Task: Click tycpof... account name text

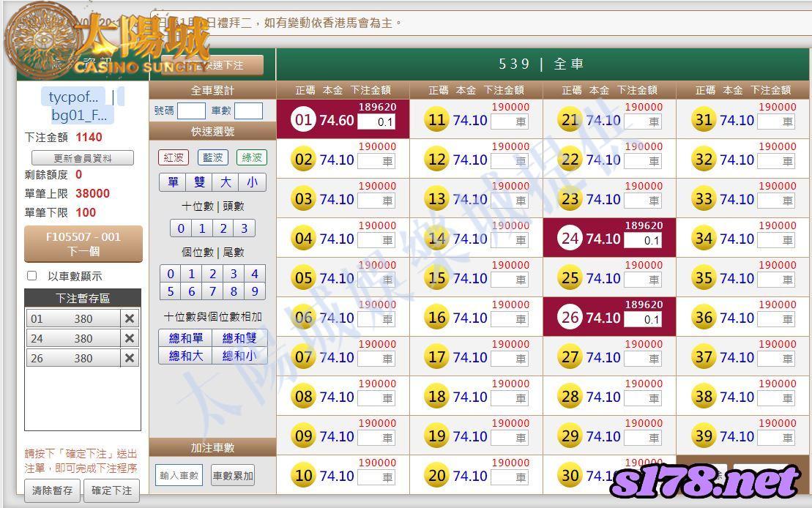Action: point(73,97)
